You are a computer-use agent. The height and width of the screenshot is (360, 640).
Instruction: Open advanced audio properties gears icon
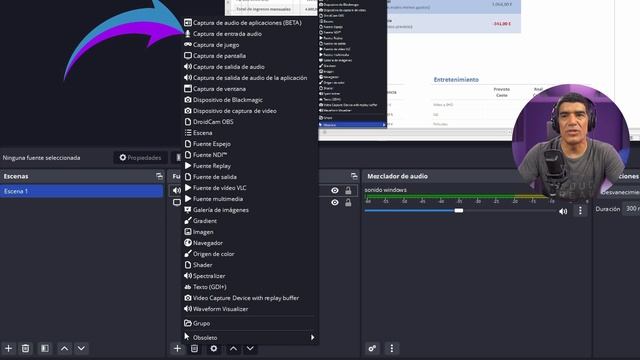click(x=372, y=348)
